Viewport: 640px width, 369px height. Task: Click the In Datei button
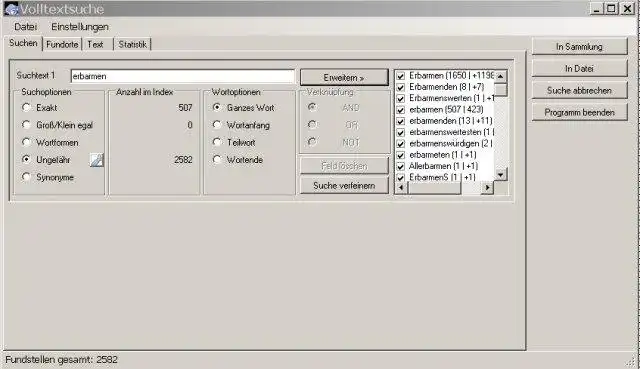pyautogui.click(x=579, y=69)
